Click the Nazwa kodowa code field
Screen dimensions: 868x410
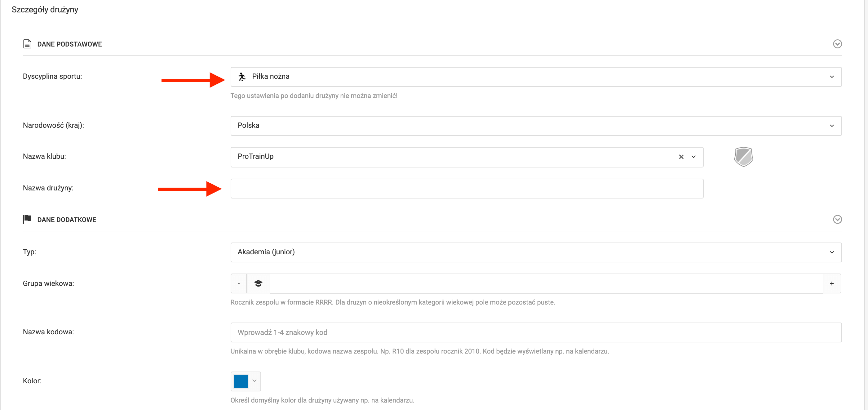536,332
